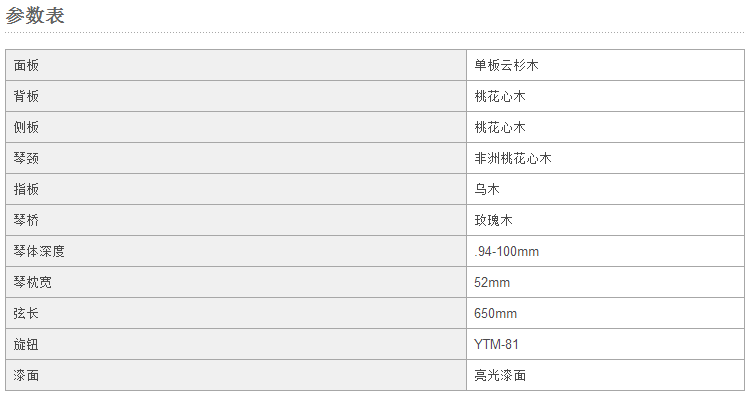The width and height of the screenshot is (750, 396).
Task: Select the 琴颈 row label
Action: point(236,158)
